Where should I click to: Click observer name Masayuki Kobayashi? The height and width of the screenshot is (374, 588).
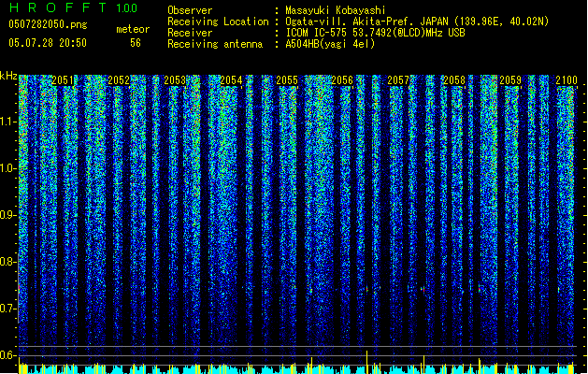[x=335, y=10]
